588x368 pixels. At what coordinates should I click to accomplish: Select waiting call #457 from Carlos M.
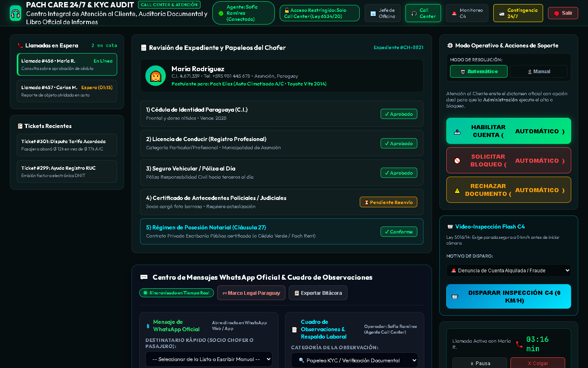click(x=67, y=91)
